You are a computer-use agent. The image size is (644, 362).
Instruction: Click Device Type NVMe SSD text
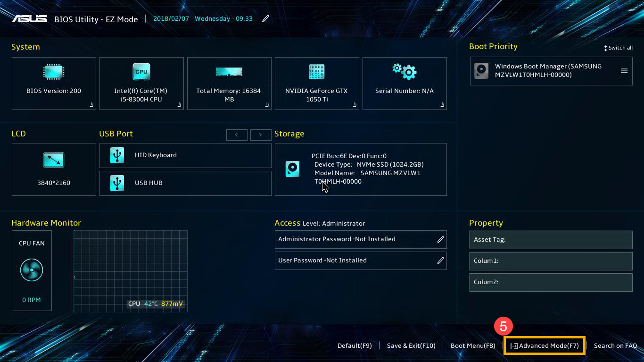click(369, 164)
